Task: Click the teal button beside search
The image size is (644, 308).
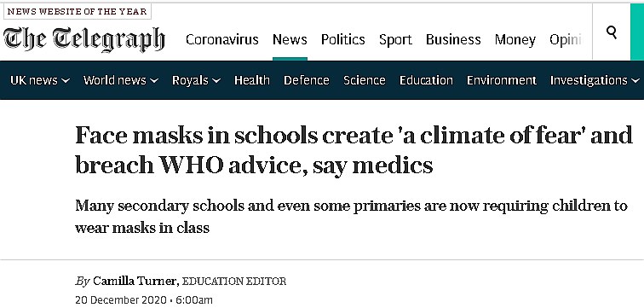Action: pyautogui.click(x=637, y=32)
